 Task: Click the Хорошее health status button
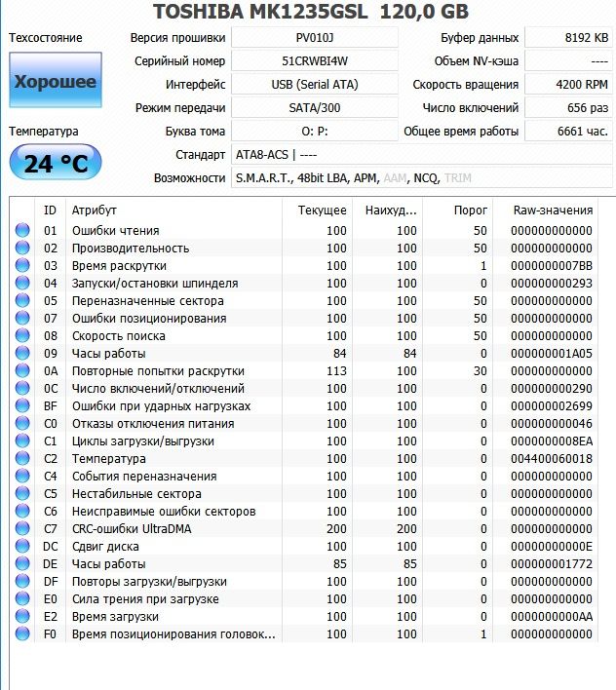(x=56, y=80)
